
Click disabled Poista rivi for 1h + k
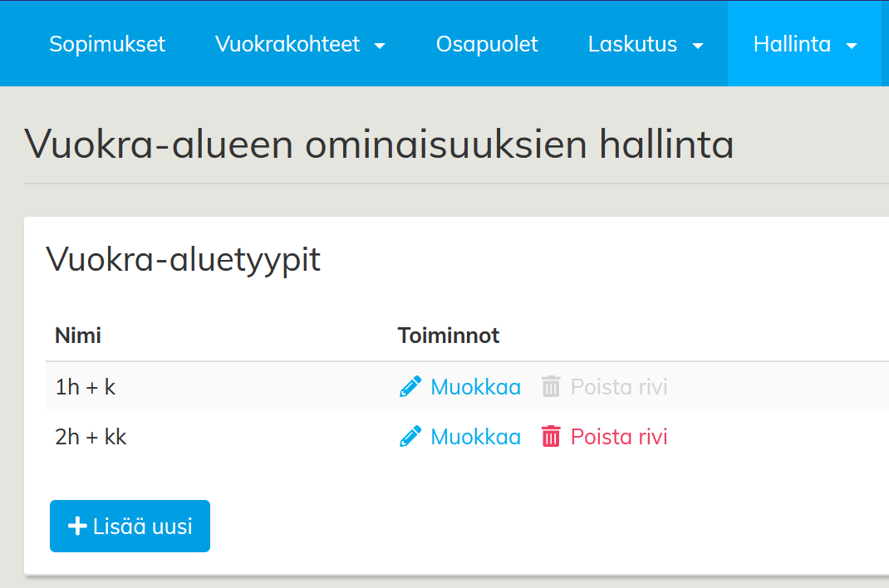tap(618, 387)
